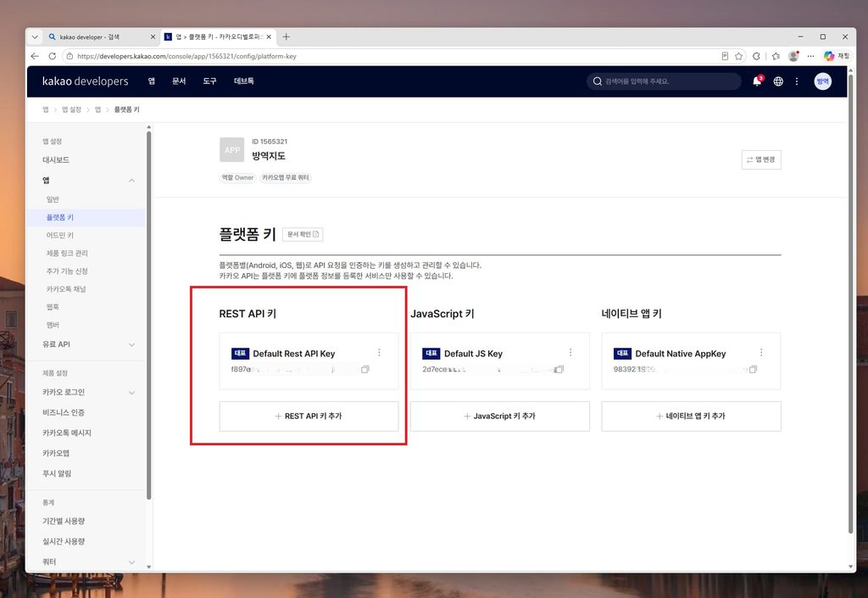Screen dimensions: 868x598
Task: Open 멤버 in the sidebar
Action: point(53,325)
